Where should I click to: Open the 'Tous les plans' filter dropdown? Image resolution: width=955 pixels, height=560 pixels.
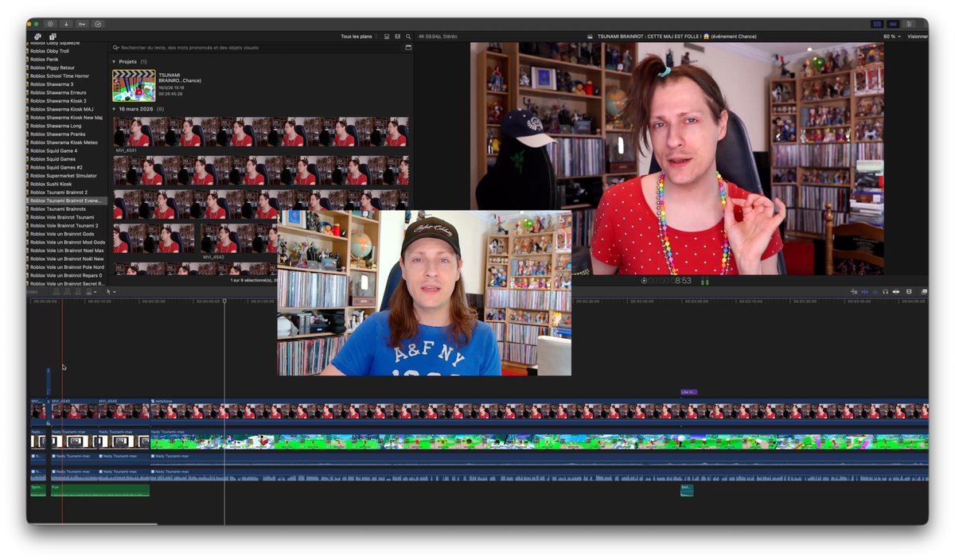(358, 37)
